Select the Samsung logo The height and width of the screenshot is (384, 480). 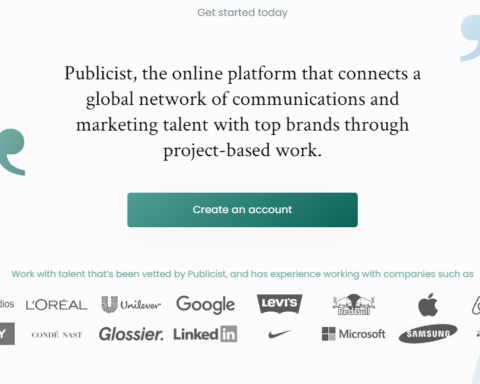pos(428,334)
